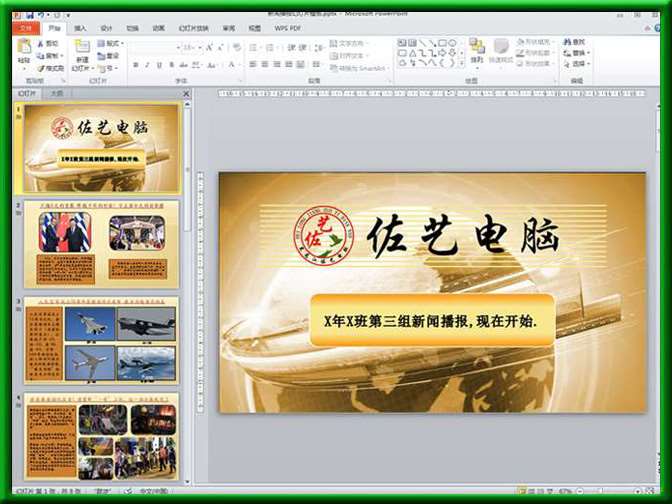The image size is (672, 504).
Task: Open the character spacing dropdown
Action: click(196, 65)
